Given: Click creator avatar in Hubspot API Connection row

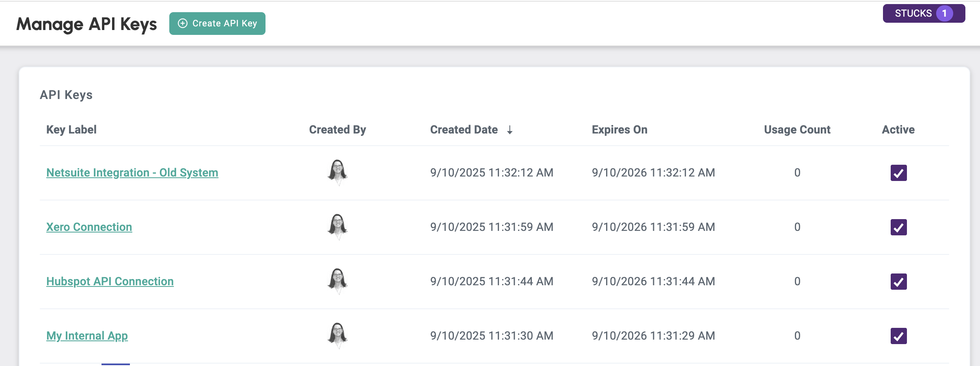Looking at the screenshot, I should (337, 281).
